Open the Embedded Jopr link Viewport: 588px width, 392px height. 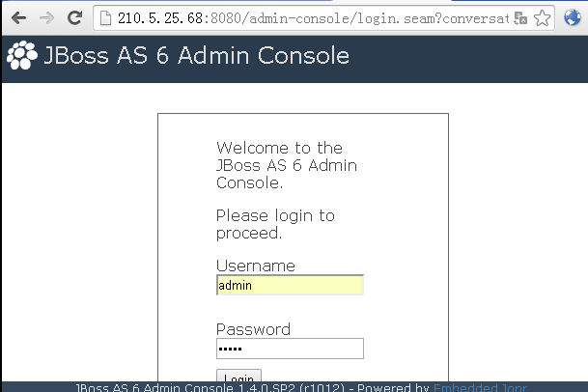point(481,387)
